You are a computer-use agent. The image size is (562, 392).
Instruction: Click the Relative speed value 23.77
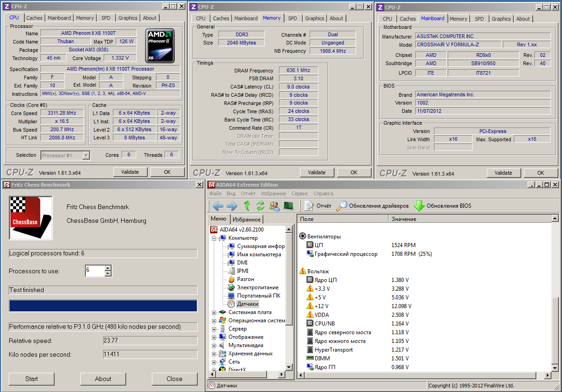click(x=150, y=341)
